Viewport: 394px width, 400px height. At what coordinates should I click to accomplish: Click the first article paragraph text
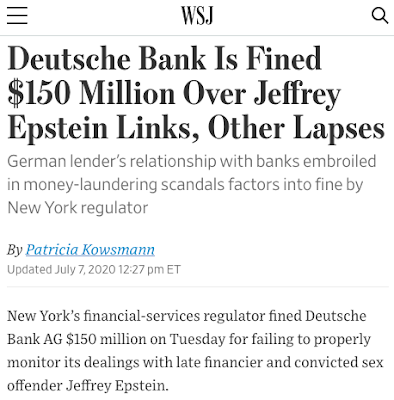pos(195,351)
